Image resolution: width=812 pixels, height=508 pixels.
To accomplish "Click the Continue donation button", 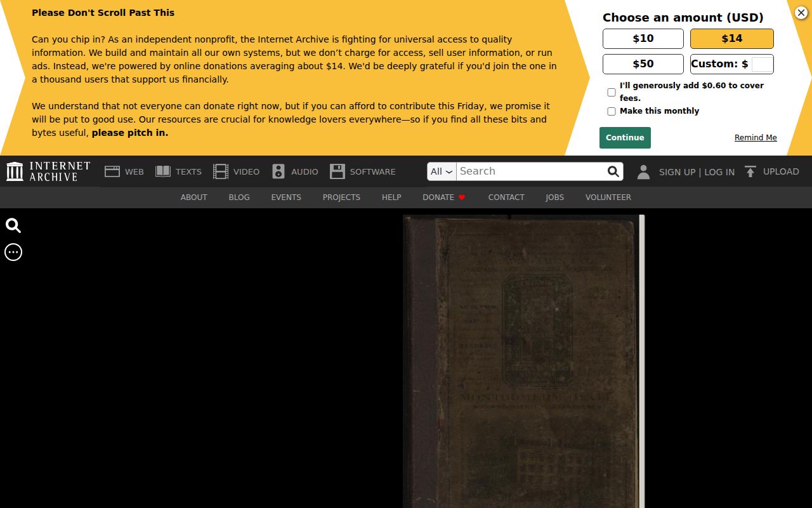I will coord(625,138).
